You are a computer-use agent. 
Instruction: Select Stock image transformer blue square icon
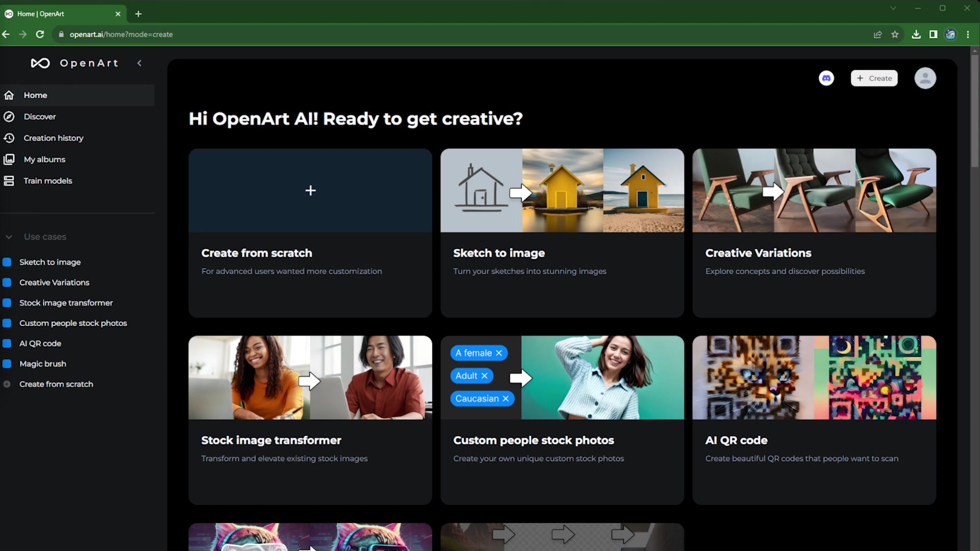click(7, 303)
